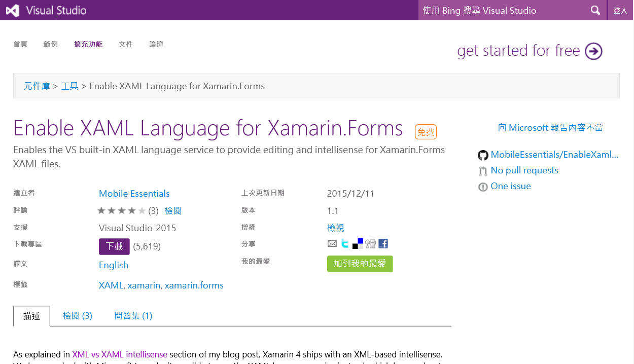Follow the get started for free link
The width and height of the screenshot is (634, 364).
pos(518,51)
